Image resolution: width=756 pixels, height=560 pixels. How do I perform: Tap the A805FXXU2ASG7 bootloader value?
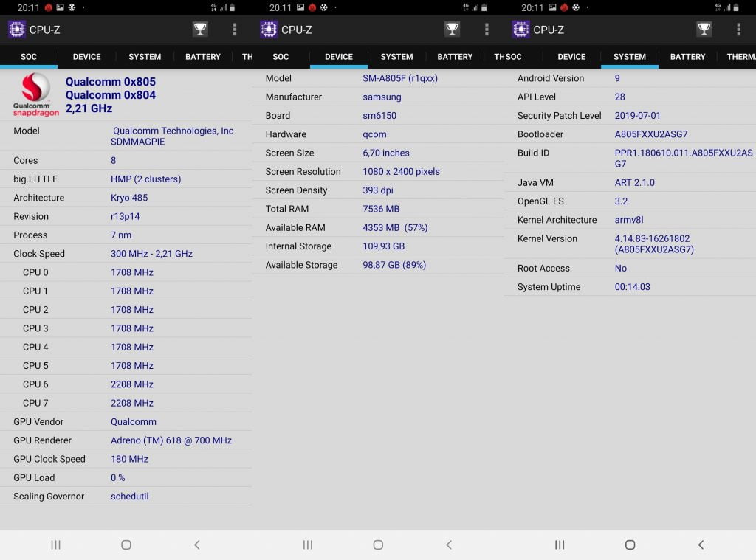point(651,134)
